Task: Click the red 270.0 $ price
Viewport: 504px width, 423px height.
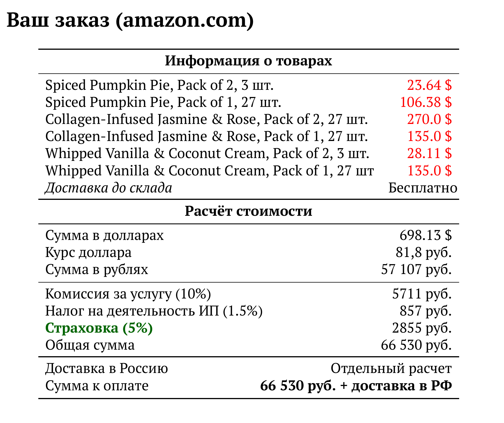Action: 429,119
